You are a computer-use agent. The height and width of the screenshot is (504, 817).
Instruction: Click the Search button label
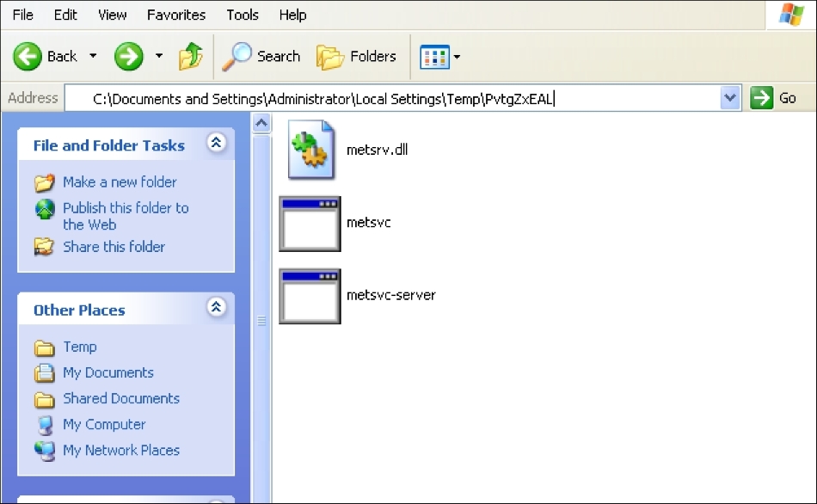pyautogui.click(x=279, y=56)
